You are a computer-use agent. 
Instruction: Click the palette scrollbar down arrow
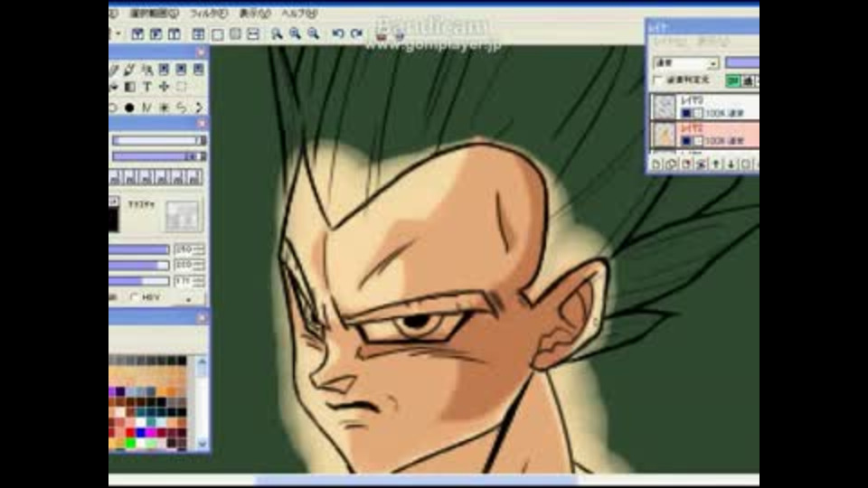(x=202, y=443)
